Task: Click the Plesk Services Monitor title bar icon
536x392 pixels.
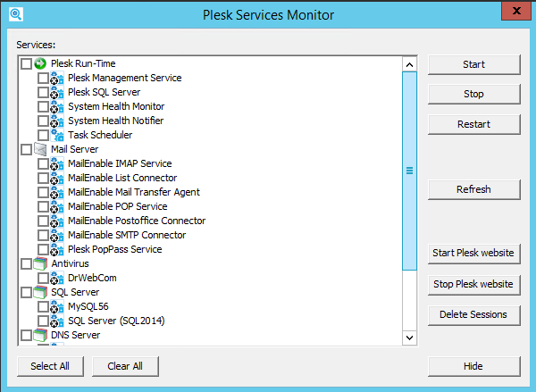Action: [15, 14]
